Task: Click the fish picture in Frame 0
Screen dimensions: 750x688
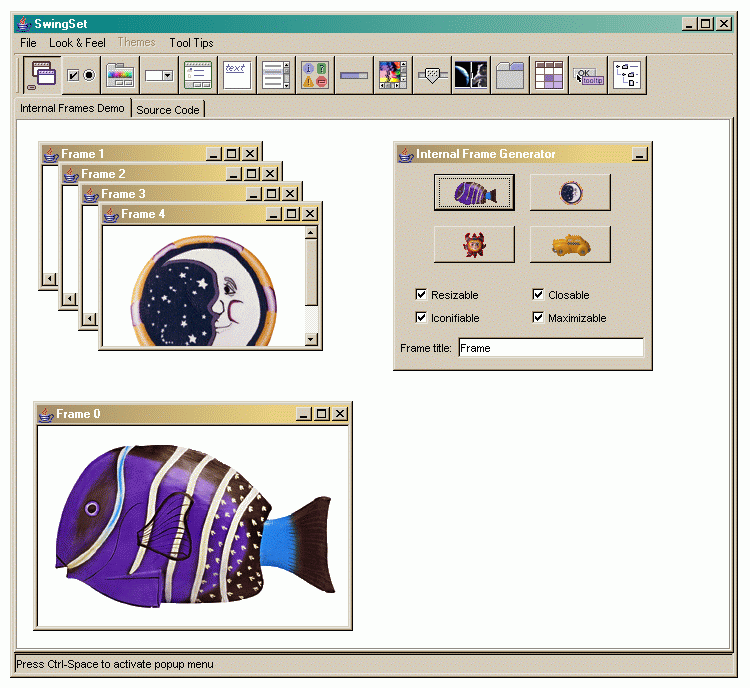Action: pos(196,526)
